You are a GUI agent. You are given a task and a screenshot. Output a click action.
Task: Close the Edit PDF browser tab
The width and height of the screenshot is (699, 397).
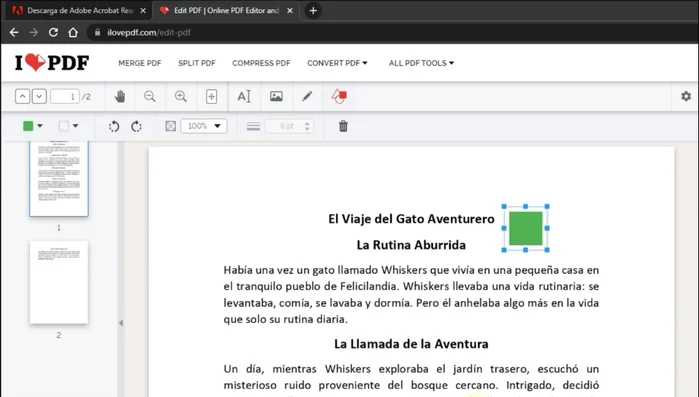290,11
